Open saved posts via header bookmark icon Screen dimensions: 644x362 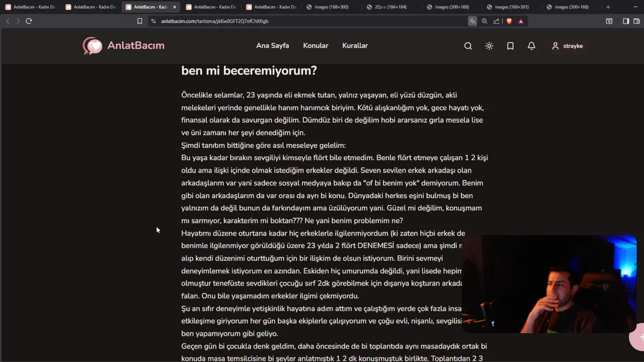point(510,46)
